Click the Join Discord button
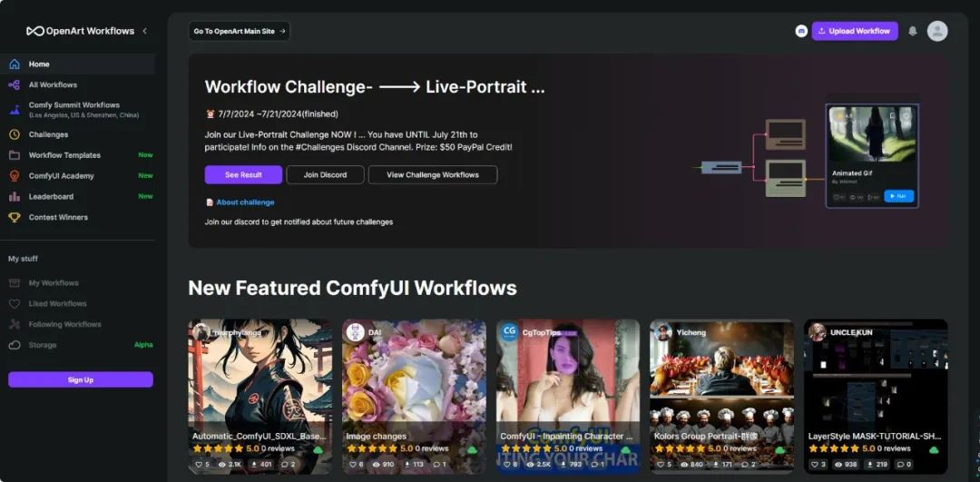 [325, 174]
